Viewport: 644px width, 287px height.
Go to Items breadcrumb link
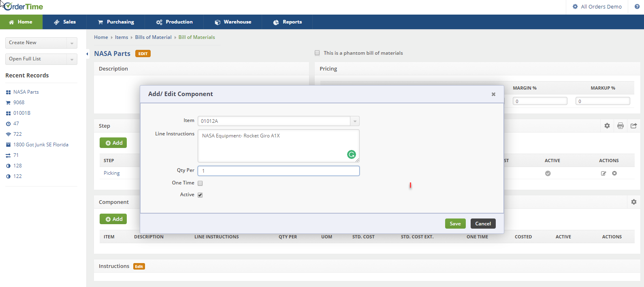pyautogui.click(x=122, y=37)
